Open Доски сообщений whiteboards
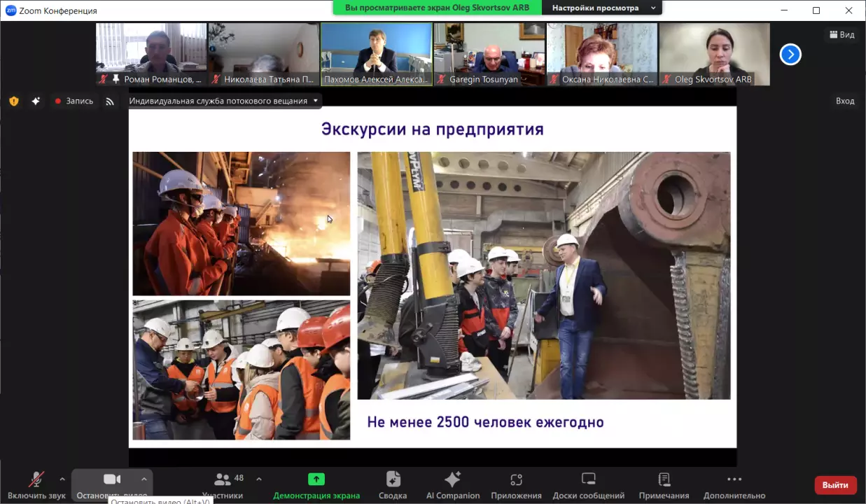866x504 pixels. (x=588, y=485)
